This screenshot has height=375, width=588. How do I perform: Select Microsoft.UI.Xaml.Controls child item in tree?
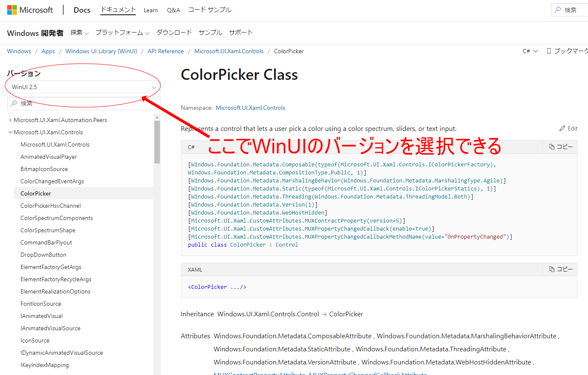click(x=55, y=144)
